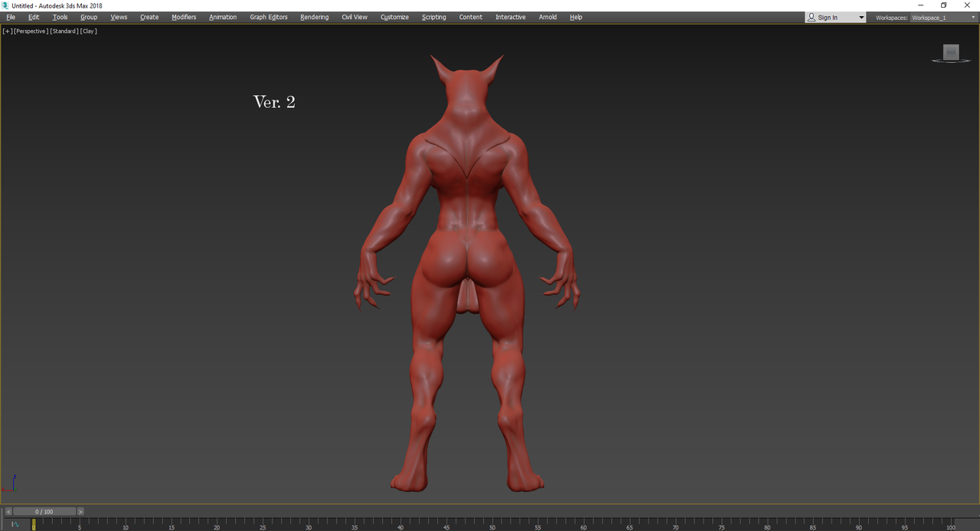Open the Help menu
The width and height of the screenshot is (980, 531).
pyautogui.click(x=576, y=17)
